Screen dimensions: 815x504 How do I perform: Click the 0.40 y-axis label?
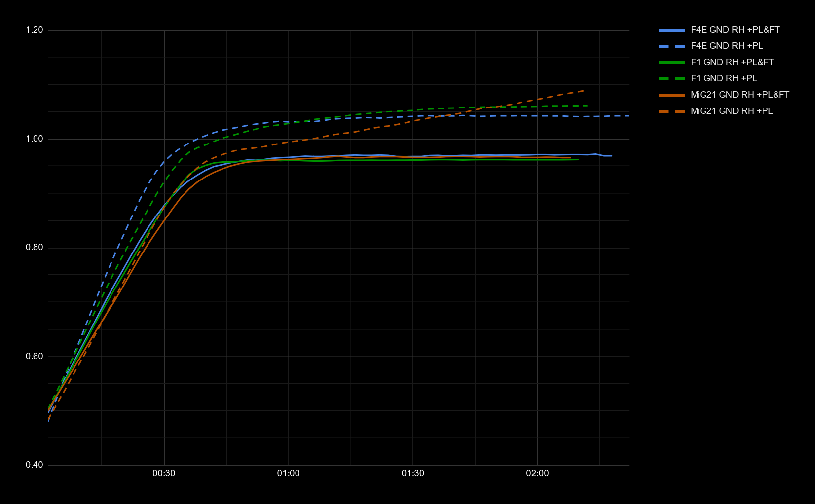[x=35, y=465]
